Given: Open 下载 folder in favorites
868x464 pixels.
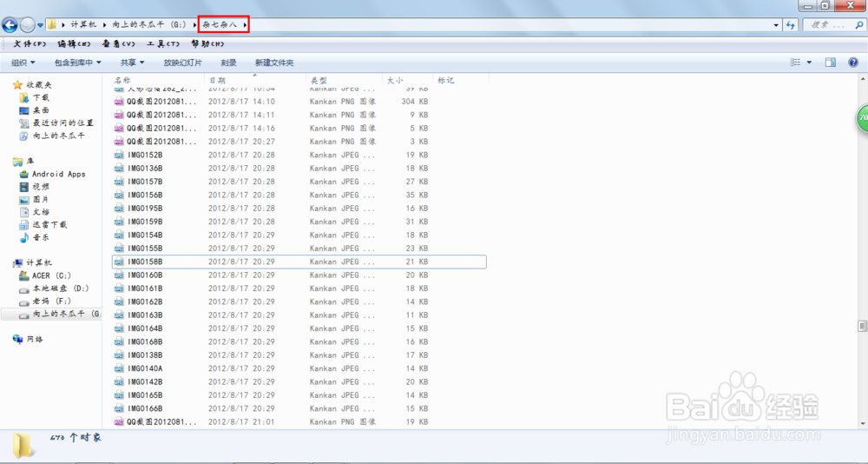Looking at the screenshot, I should tap(41, 97).
